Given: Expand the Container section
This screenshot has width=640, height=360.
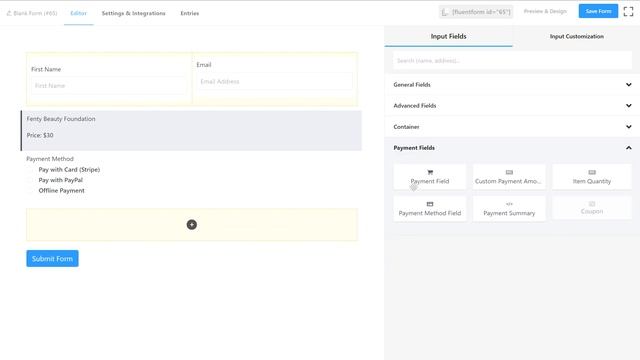Looking at the screenshot, I should [512, 127].
